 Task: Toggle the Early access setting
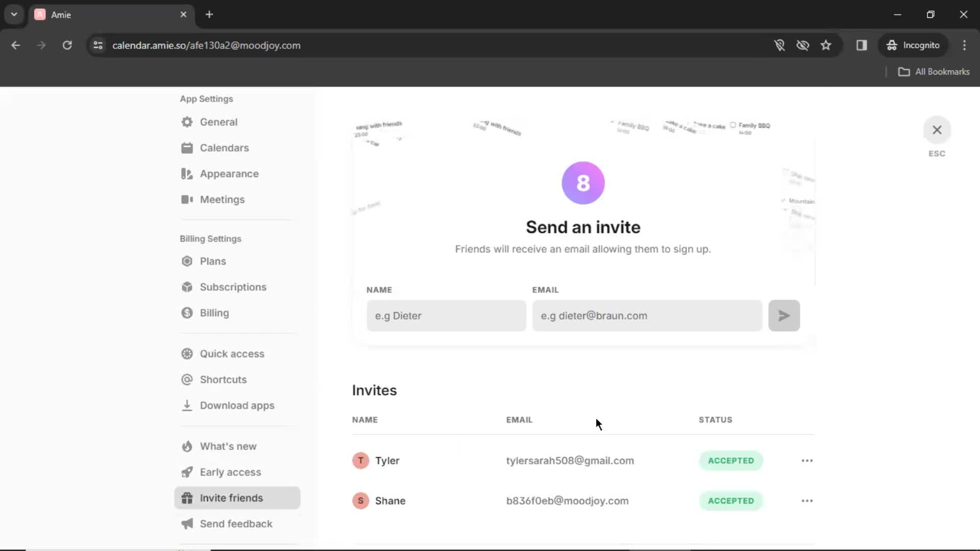230,471
